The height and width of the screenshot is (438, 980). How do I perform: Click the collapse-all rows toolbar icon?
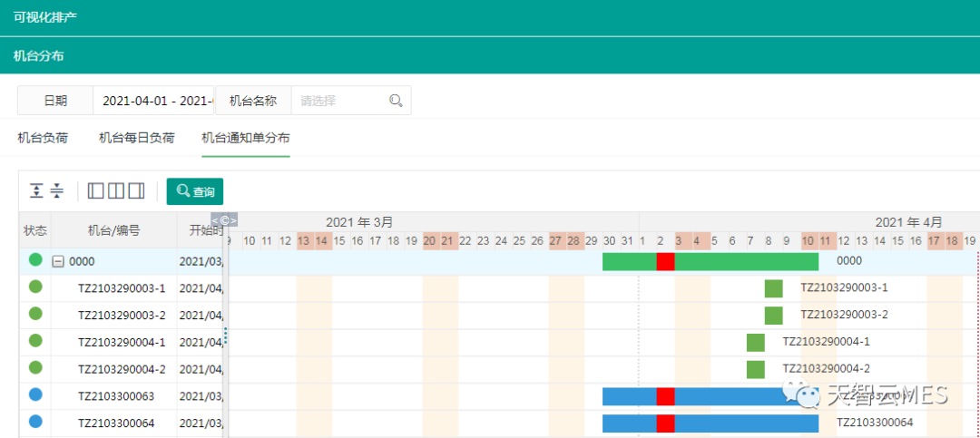pos(57,191)
